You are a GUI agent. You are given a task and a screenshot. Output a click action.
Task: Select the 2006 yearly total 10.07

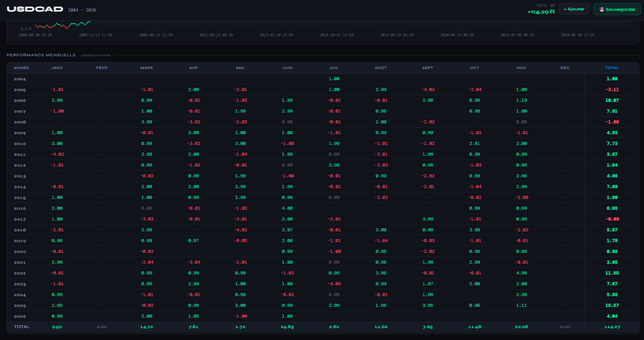pyautogui.click(x=612, y=100)
